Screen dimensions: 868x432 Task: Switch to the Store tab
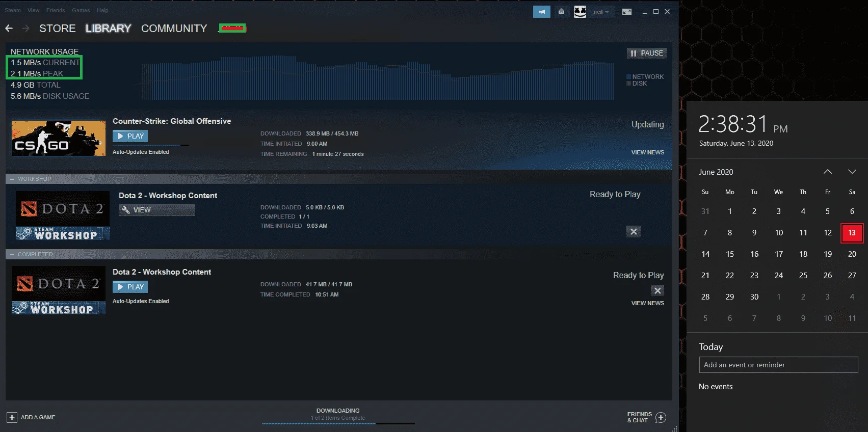click(58, 29)
